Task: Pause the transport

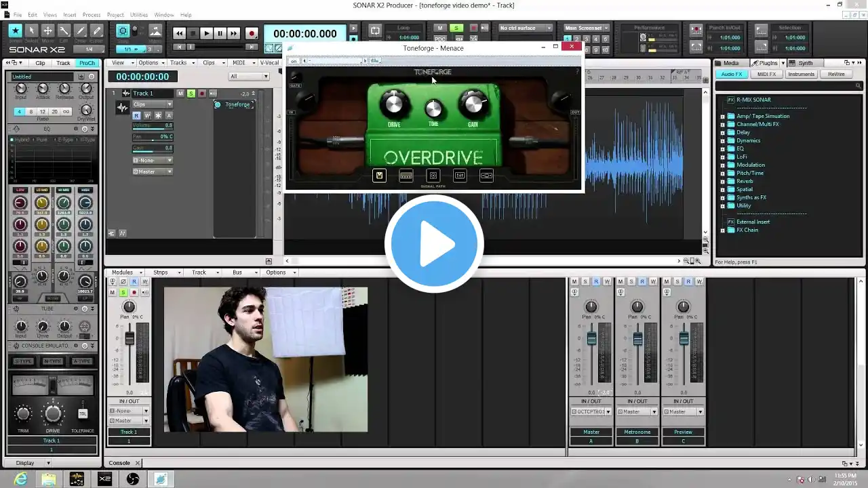Action: coord(220,33)
